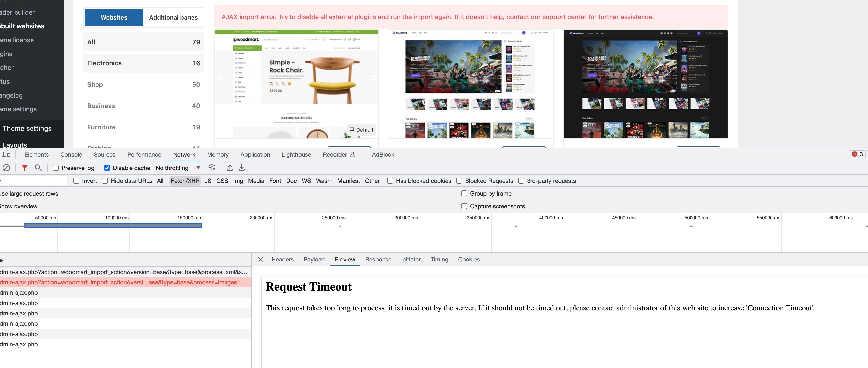Switch to the Console tab
Screen dimensions: 868x368
point(71,154)
